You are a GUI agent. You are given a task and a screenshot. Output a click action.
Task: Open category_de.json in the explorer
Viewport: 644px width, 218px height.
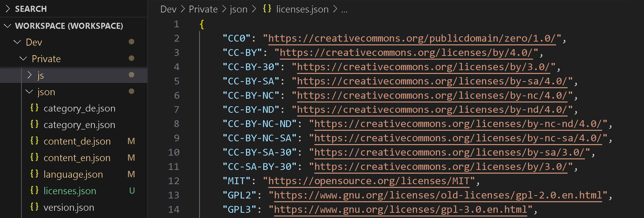79,108
